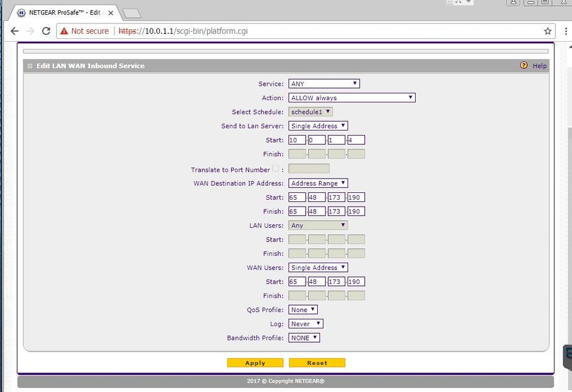Viewport: 572px width, 392px height.
Task: Click the Not secure warning icon
Action: [64, 31]
